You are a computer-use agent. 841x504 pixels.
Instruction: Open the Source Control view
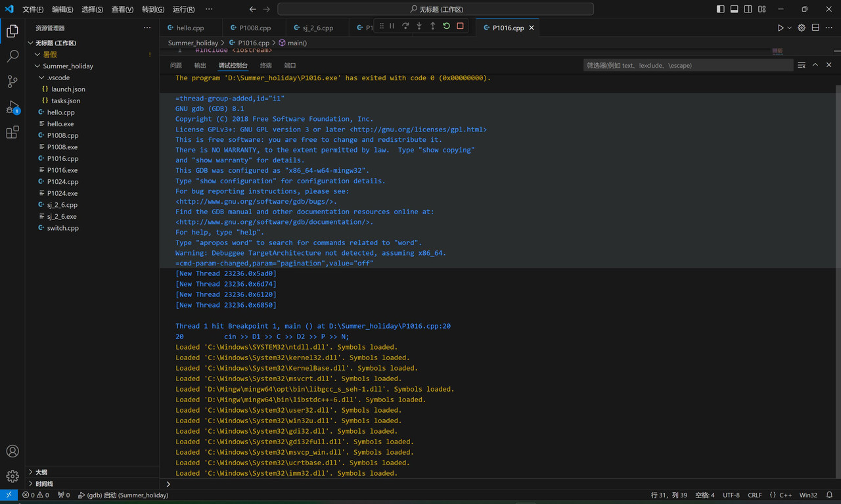pos(12,81)
